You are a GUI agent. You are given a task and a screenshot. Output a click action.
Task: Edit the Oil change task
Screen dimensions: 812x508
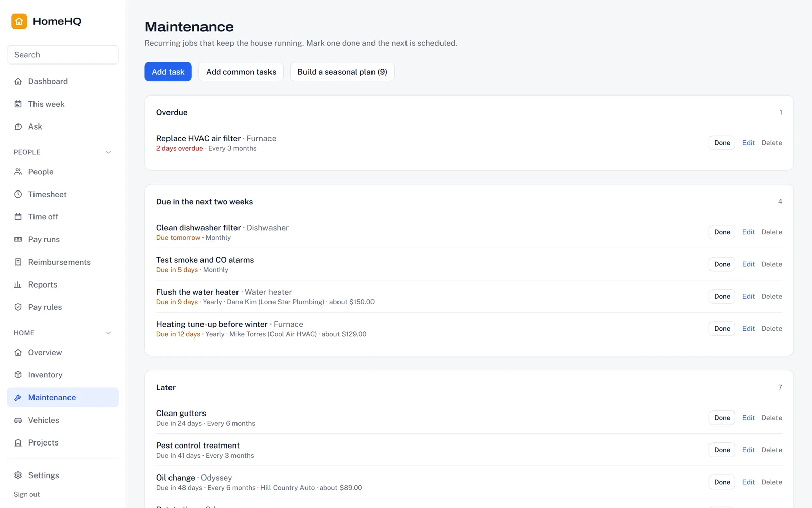pyautogui.click(x=749, y=482)
